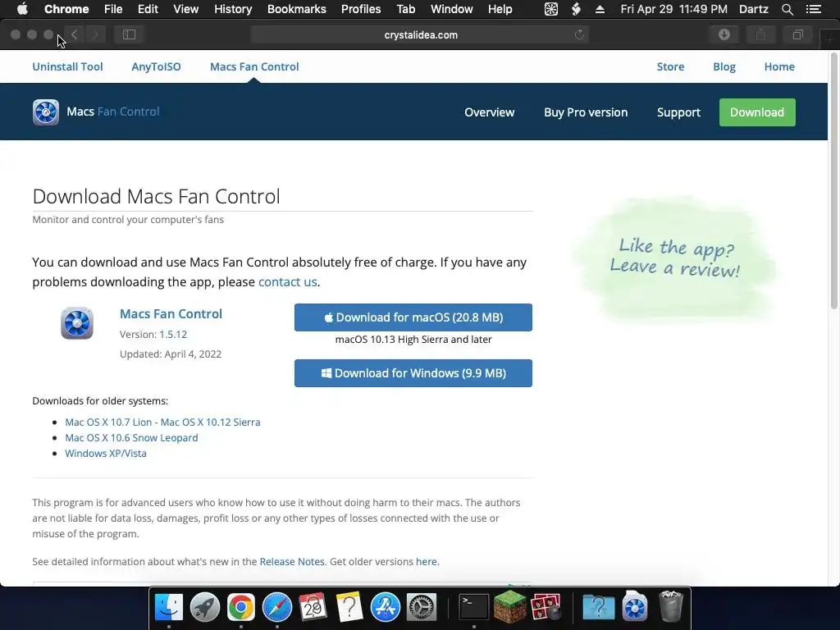
Task: Open the View menu
Action: pyautogui.click(x=186, y=9)
